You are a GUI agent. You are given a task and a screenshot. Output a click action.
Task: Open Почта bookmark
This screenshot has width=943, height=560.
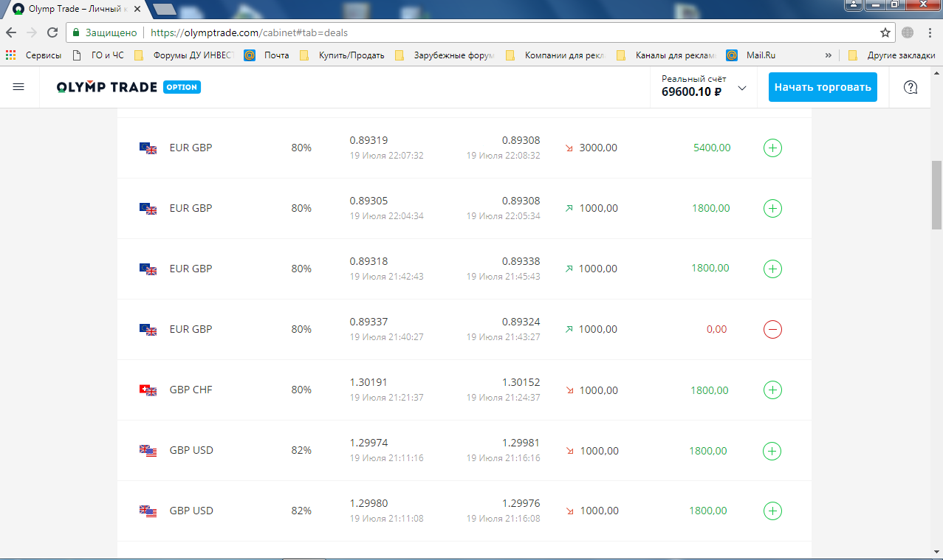click(267, 55)
